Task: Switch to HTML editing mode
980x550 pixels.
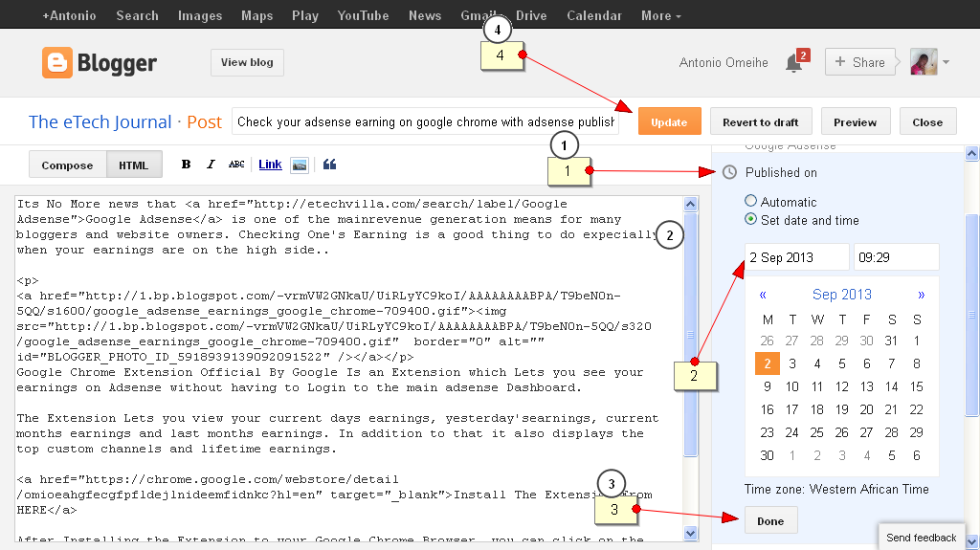Action: pyautogui.click(x=134, y=165)
